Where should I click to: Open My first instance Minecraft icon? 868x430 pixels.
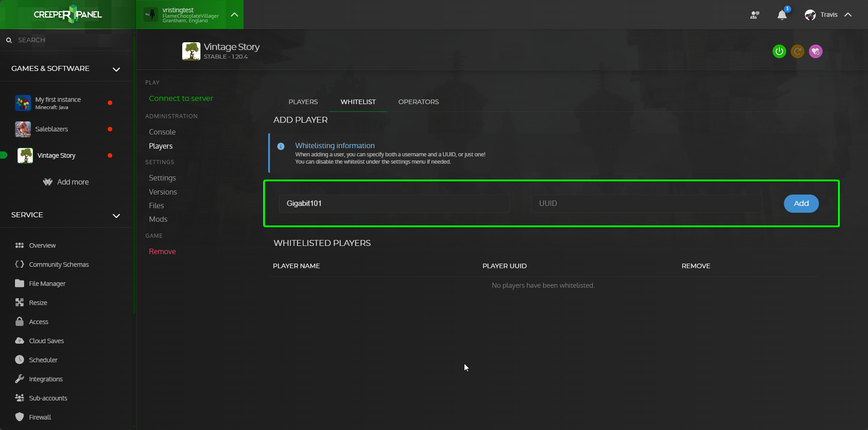tap(23, 103)
